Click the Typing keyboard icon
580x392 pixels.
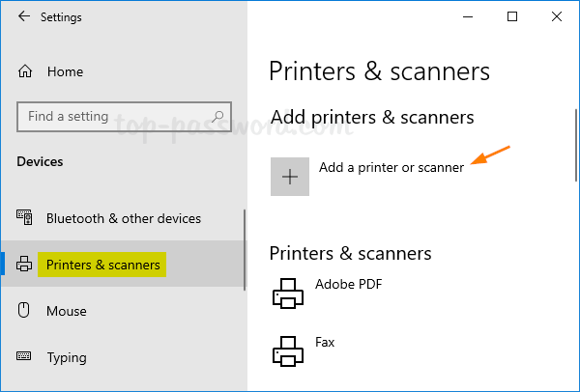coord(25,357)
